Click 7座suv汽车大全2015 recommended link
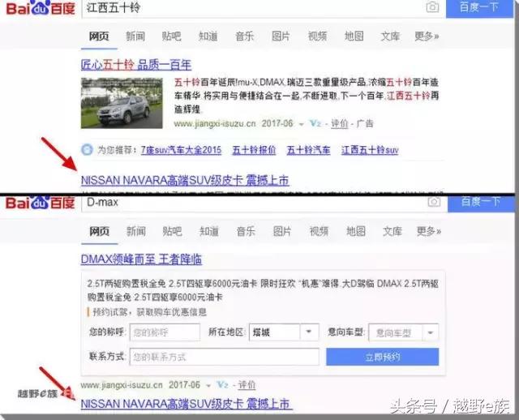Screen dimensions: 519x420 (181, 150)
